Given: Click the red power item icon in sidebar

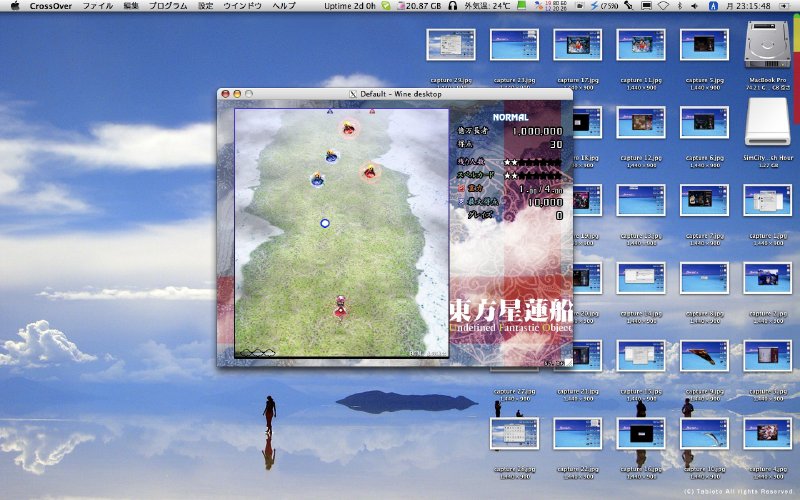Looking at the screenshot, I should (461, 188).
